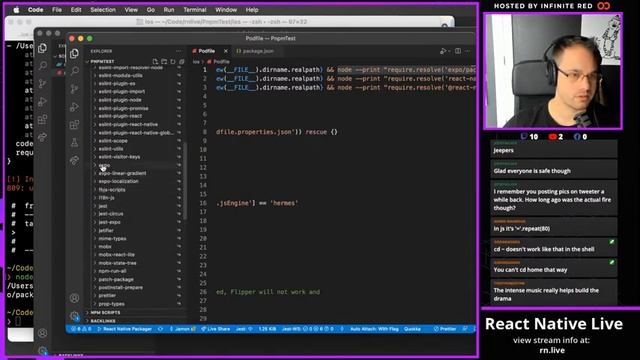Close the Podfile editor tab
The height and width of the screenshot is (360, 640).
coord(226,51)
